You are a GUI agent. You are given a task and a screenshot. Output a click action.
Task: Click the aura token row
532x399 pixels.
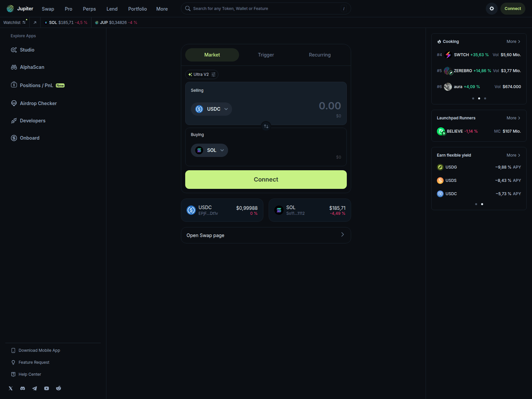coord(479,87)
